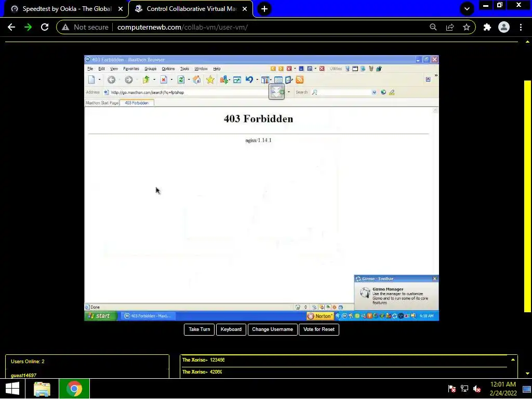Click the yellow Favorites star icon
Screen dimensions: 532x399
point(210,79)
